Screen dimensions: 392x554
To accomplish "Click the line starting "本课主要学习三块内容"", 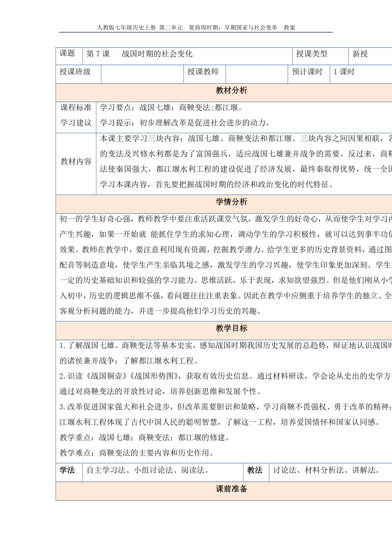I will [x=246, y=138].
